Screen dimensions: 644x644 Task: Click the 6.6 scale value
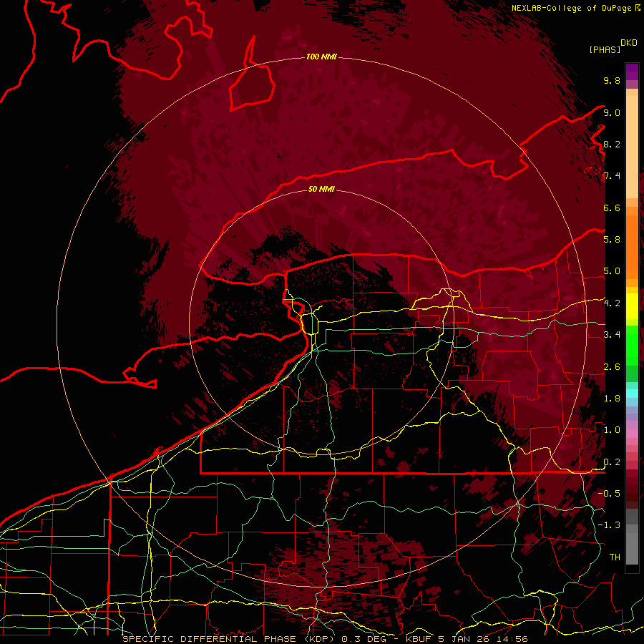(612, 208)
